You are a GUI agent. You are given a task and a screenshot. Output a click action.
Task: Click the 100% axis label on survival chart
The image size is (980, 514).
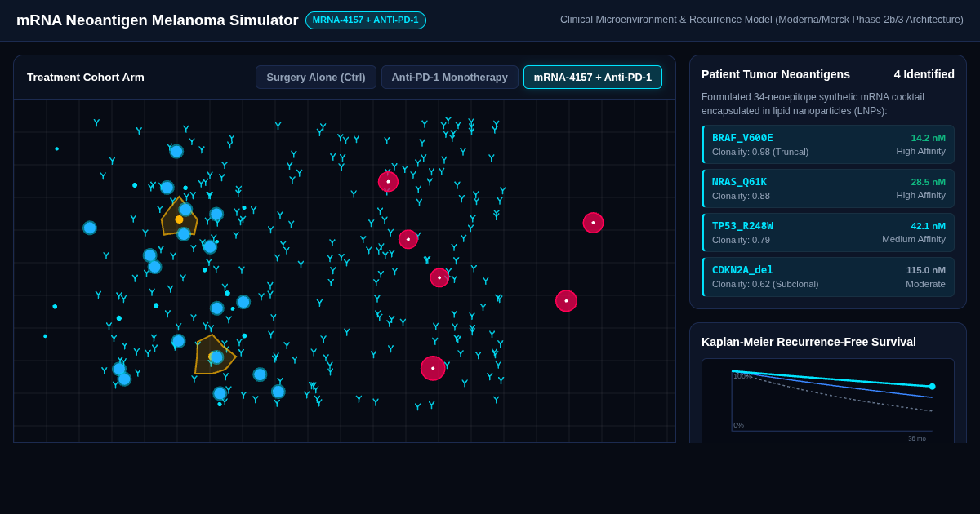(742, 376)
